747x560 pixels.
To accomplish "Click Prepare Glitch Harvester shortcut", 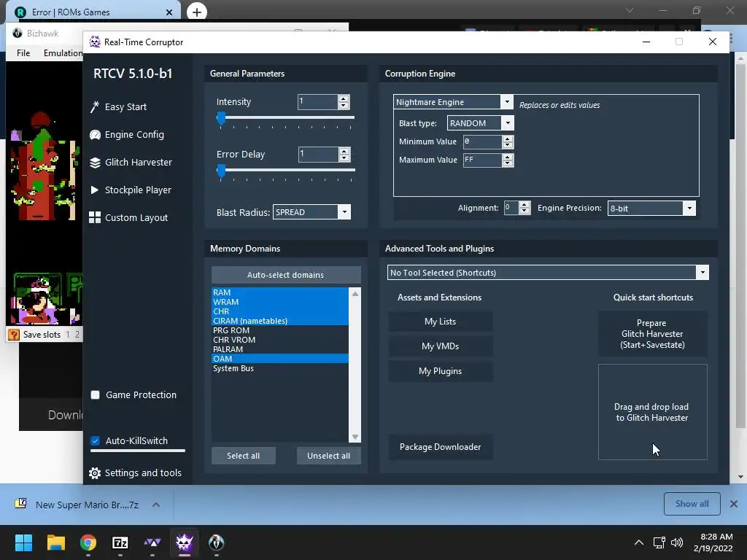I will click(x=653, y=334).
